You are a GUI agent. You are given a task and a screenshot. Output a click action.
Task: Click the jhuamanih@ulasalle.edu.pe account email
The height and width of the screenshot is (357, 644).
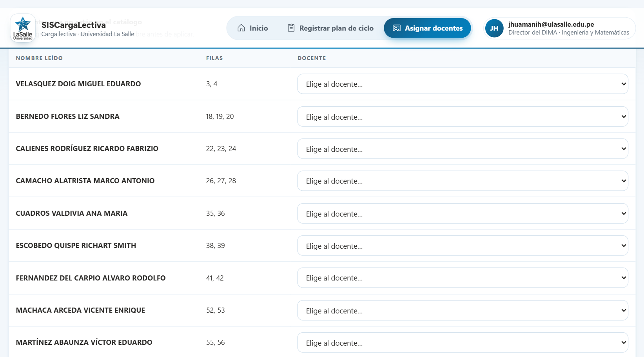(551, 24)
